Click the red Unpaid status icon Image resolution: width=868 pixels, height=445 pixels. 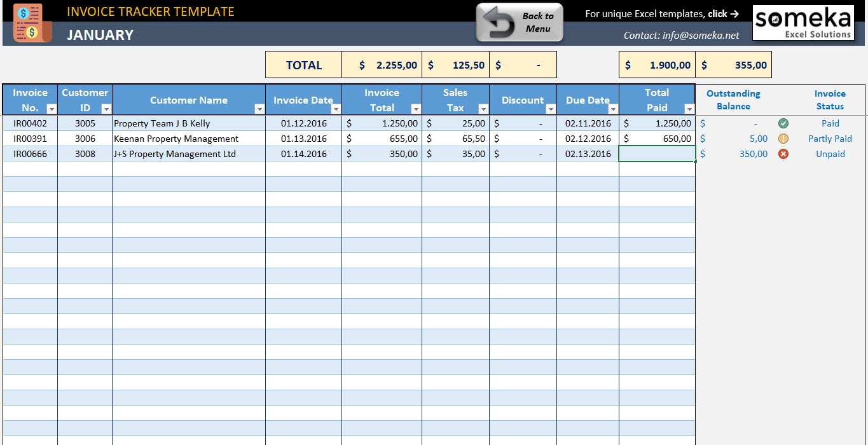[783, 153]
